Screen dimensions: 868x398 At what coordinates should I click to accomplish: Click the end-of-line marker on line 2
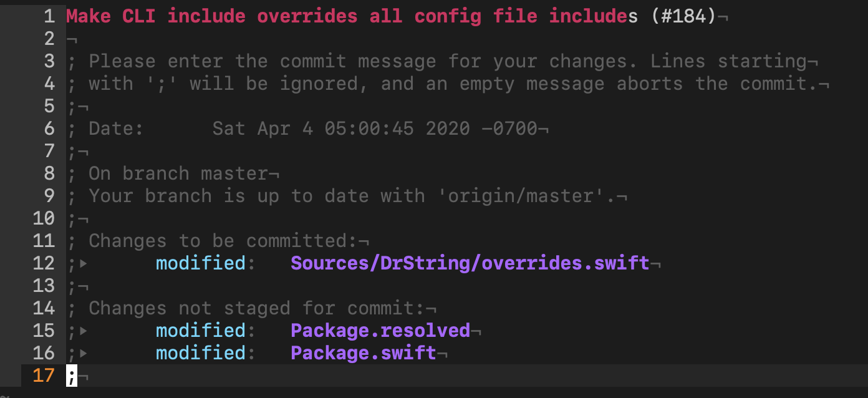coord(72,40)
